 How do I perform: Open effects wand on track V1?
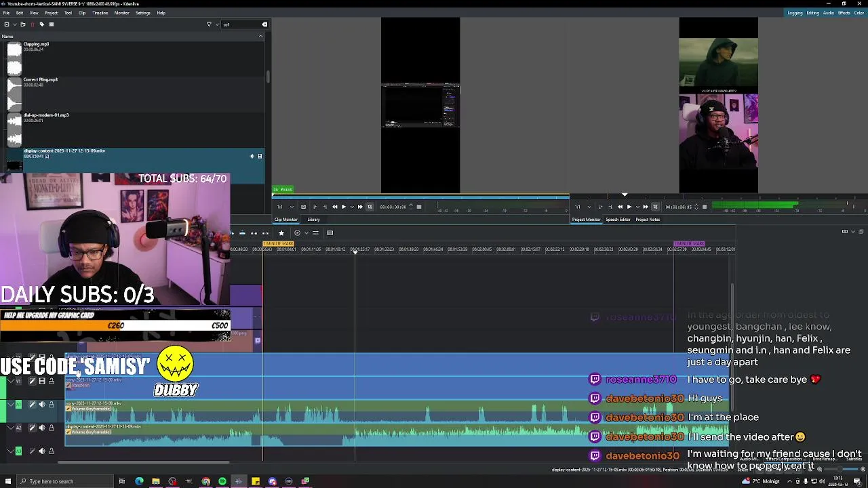[x=32, y=381]
